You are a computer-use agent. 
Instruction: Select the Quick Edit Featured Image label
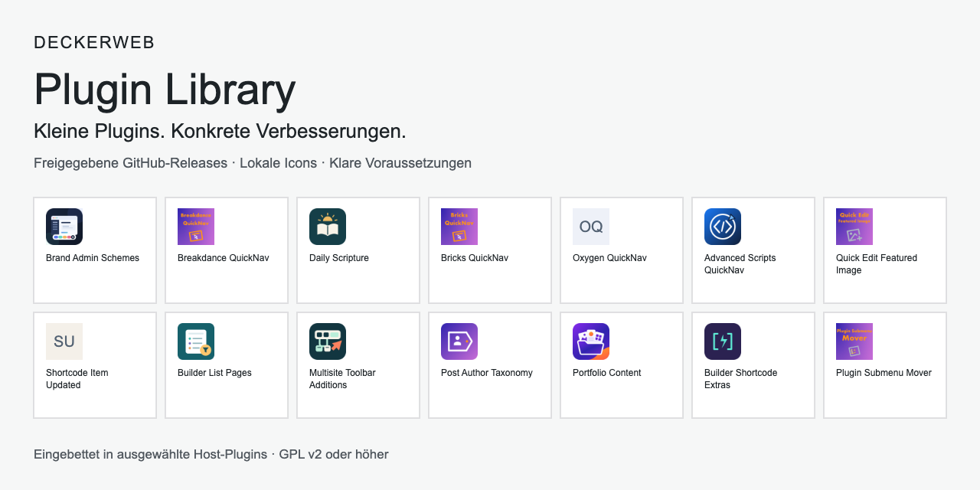click(877, 264)
